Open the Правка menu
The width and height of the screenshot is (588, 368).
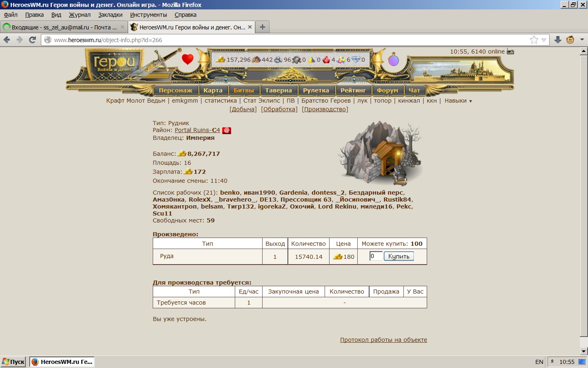click(x=34, y=15)
